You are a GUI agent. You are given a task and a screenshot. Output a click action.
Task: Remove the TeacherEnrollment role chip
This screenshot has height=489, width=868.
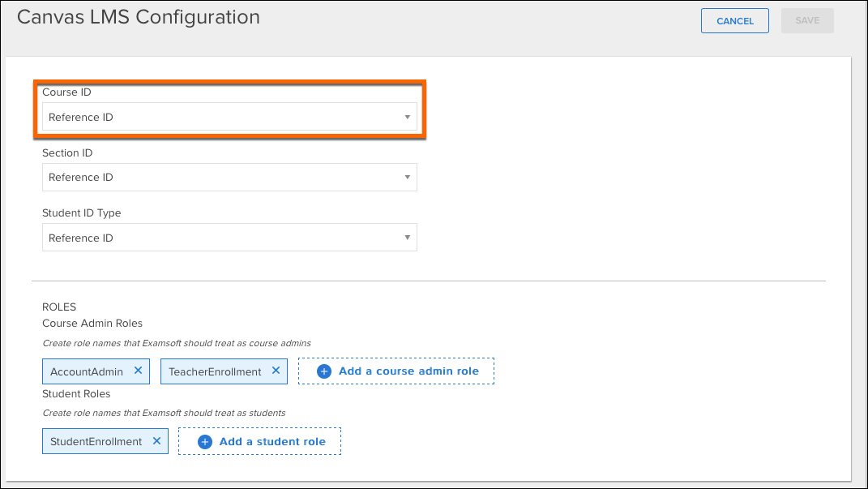coord(276,371)
